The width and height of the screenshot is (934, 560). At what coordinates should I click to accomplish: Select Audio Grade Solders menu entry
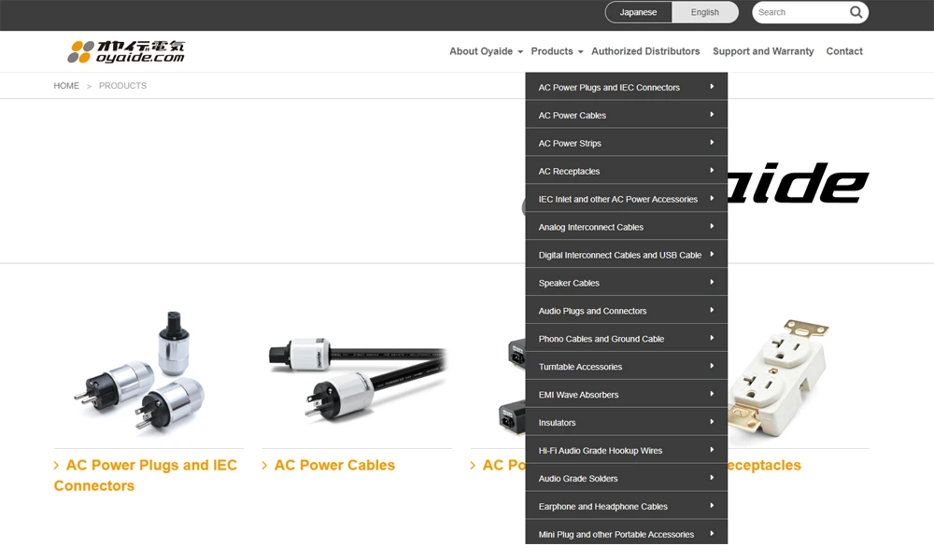pyautogui.click(x=626, y=479)
